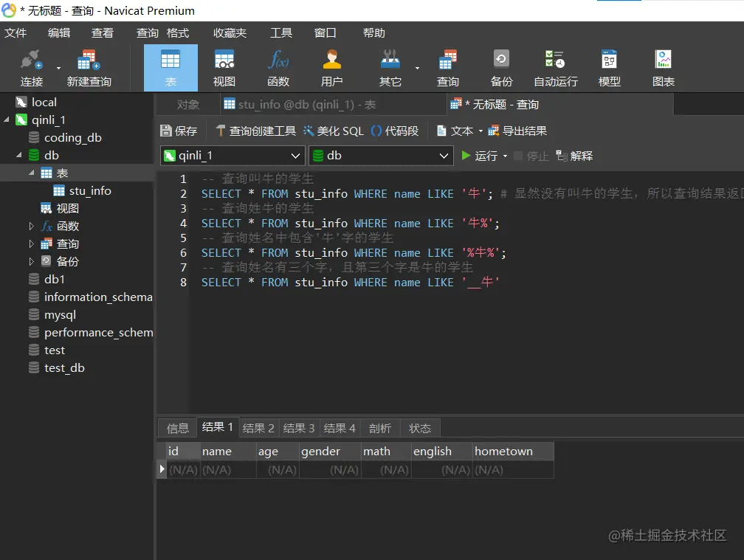
Task: Collapse the qinli_1 connection node
Action: tap(7, 120)
